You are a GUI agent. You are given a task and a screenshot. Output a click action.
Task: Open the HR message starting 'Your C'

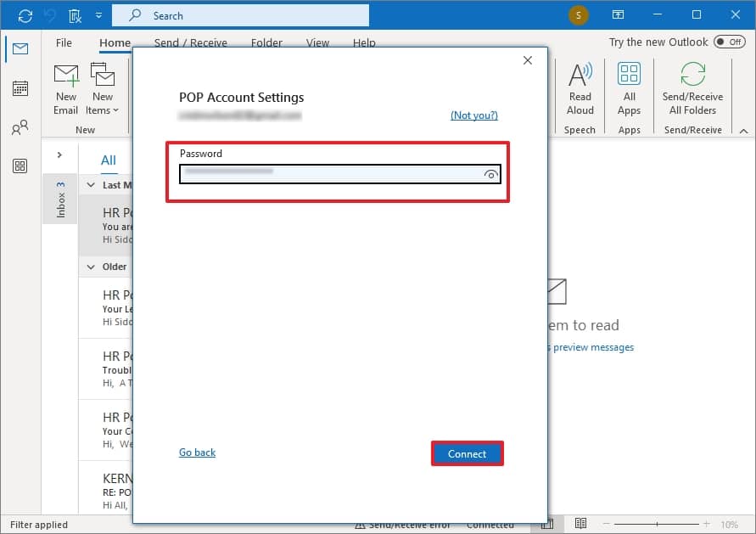[x=105, y=430]
